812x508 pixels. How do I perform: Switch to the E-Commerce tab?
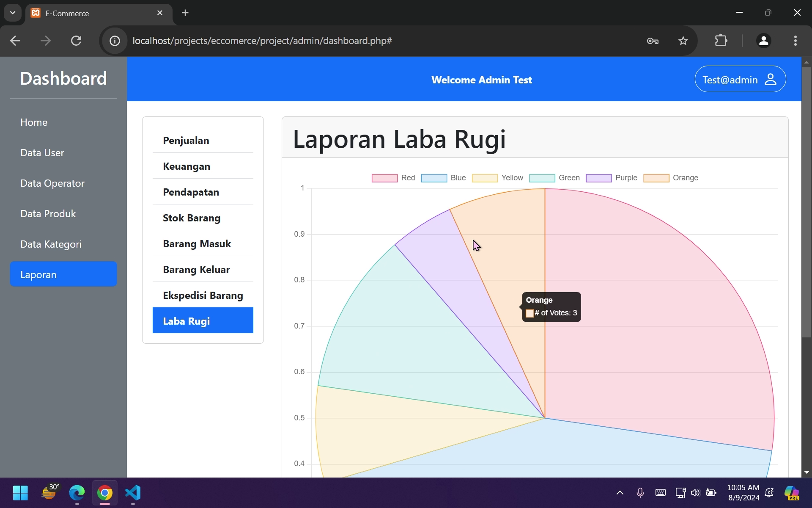99,13
